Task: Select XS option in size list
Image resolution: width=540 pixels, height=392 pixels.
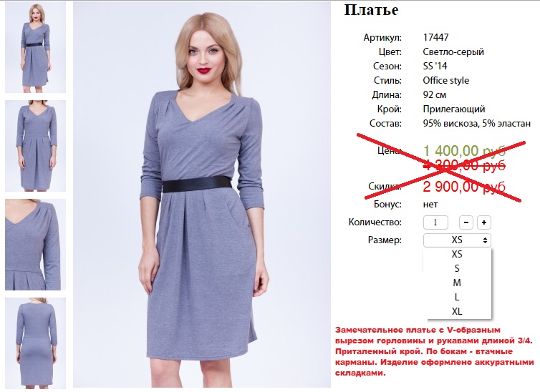Action: [x=457, y=254]
